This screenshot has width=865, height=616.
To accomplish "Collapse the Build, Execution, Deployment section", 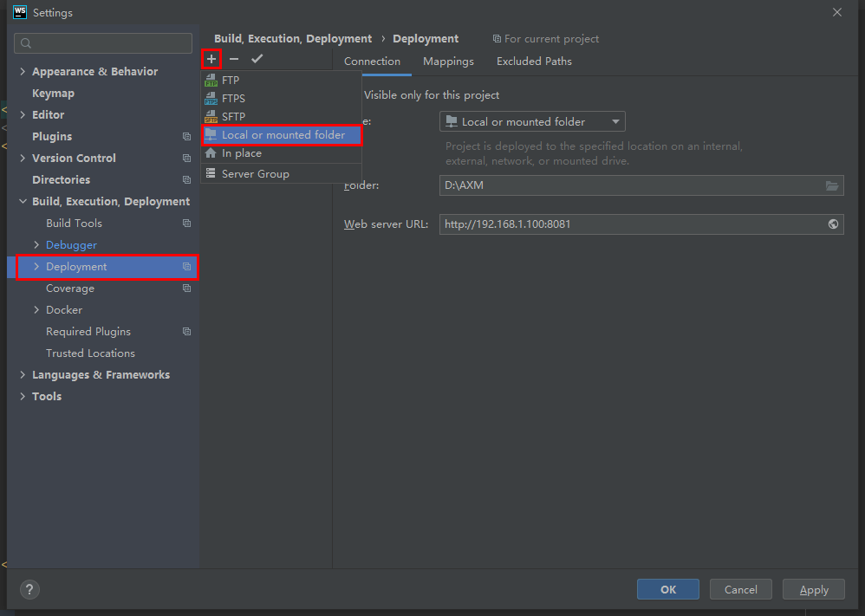I will point(23,201).
